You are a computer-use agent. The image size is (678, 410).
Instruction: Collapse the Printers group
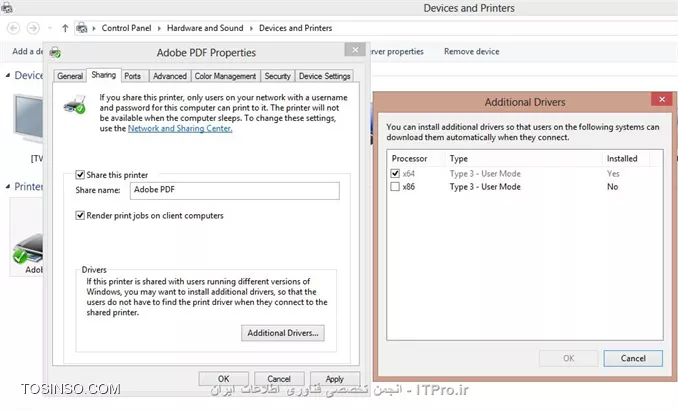click(x=8, y=186)
